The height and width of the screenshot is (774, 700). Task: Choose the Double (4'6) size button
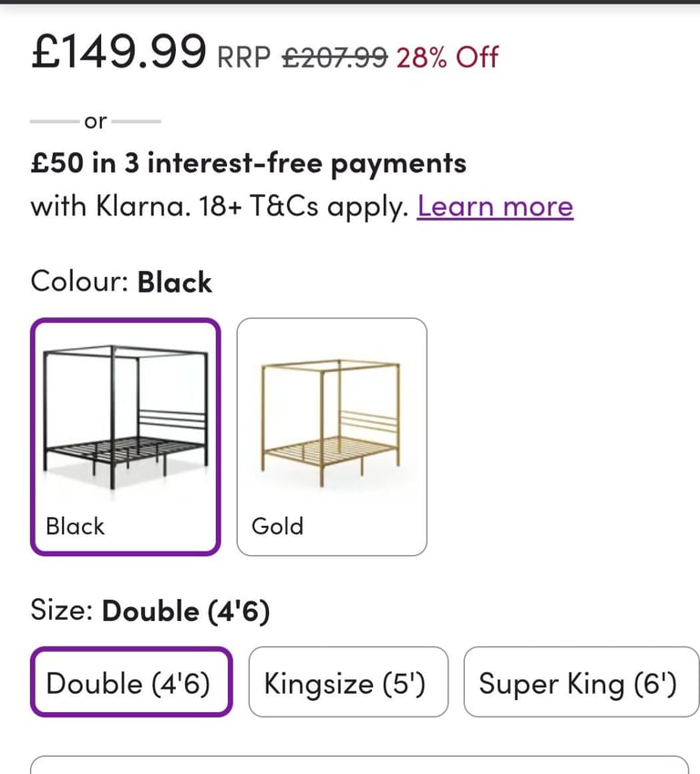coord(131,682)
